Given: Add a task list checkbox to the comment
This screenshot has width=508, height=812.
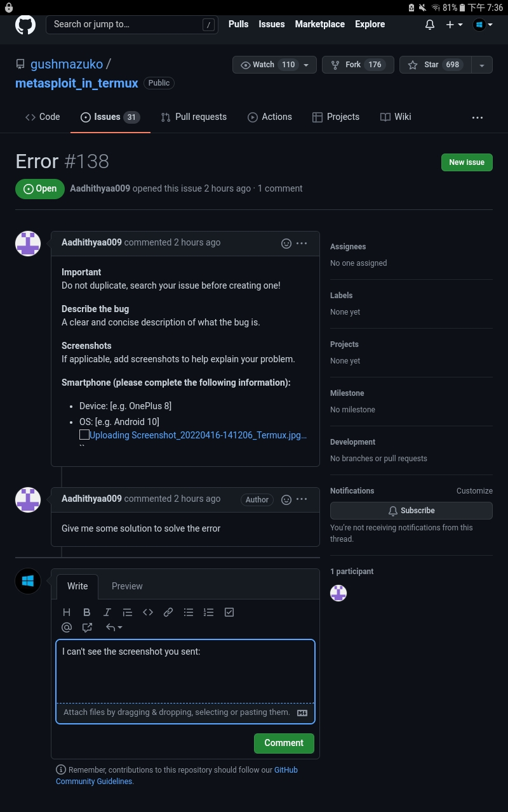Looking at the screenshot, I should (229, 612).
